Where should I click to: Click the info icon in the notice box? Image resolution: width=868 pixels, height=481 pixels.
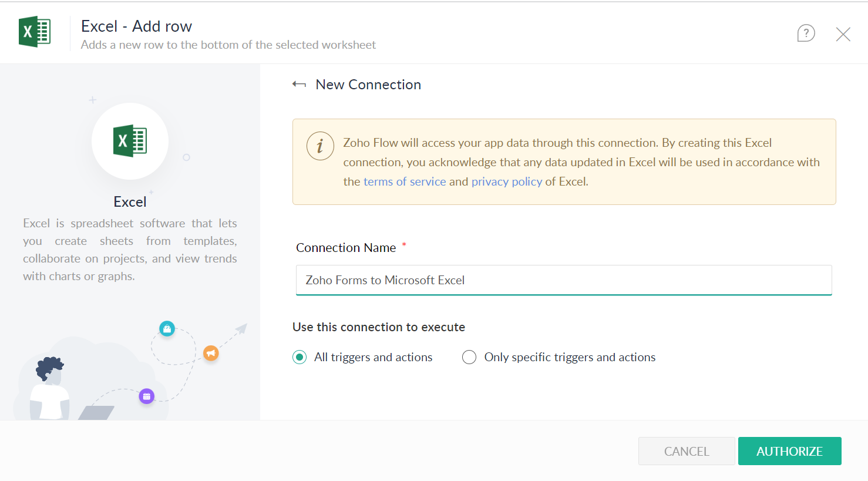[320, 146]
